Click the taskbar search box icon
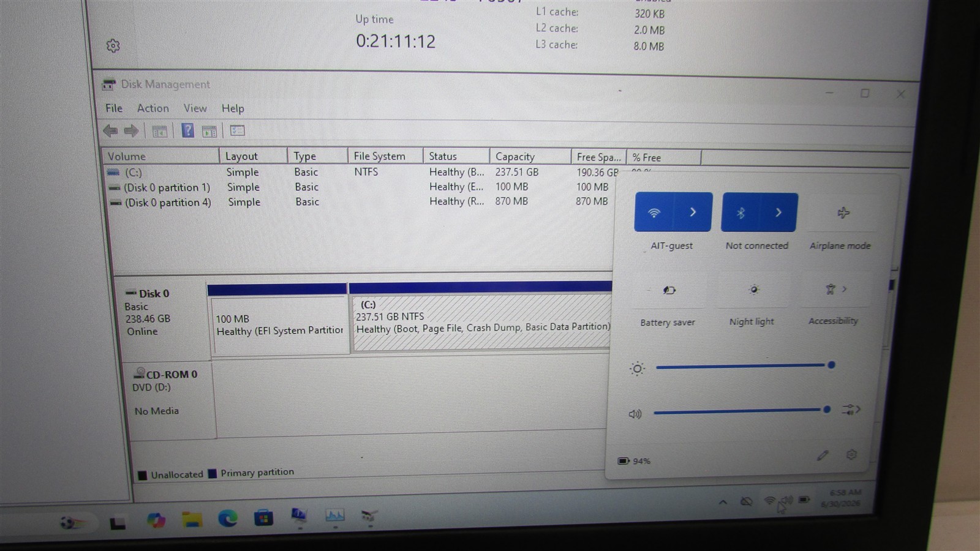Viewport: 980px width, 551px height. (x=72, y=523)
